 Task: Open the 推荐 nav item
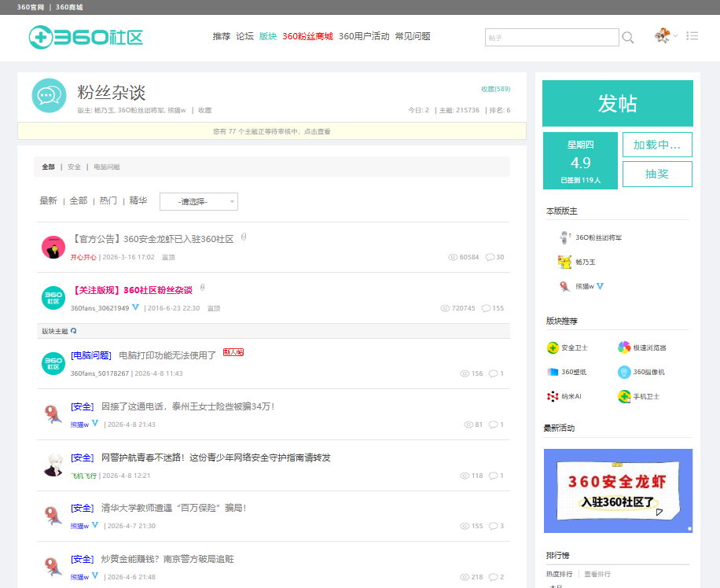click(222, 36)
